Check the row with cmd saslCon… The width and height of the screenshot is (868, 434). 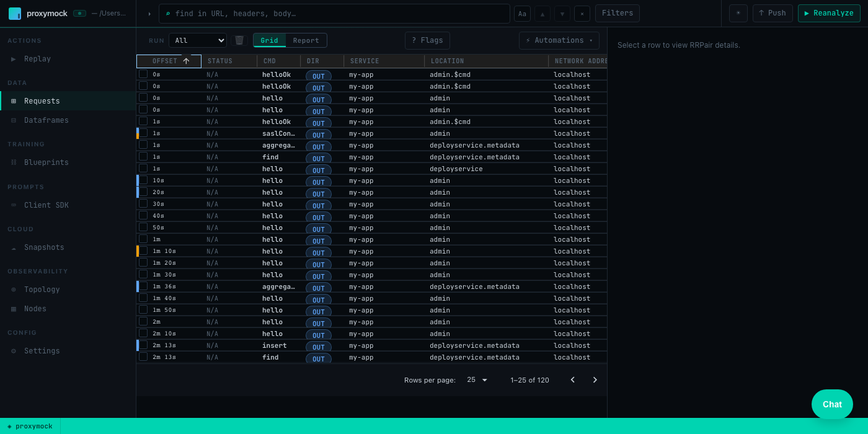[143, 133]
